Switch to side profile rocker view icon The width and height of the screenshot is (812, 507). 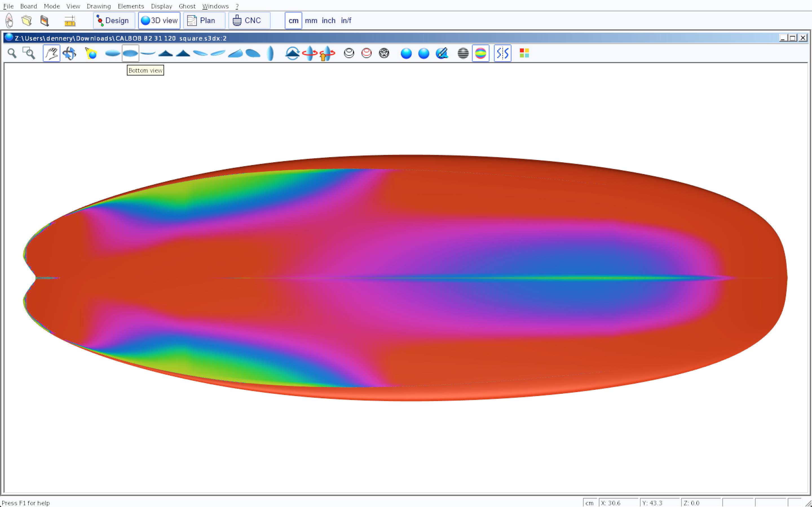tap(148, 53)
